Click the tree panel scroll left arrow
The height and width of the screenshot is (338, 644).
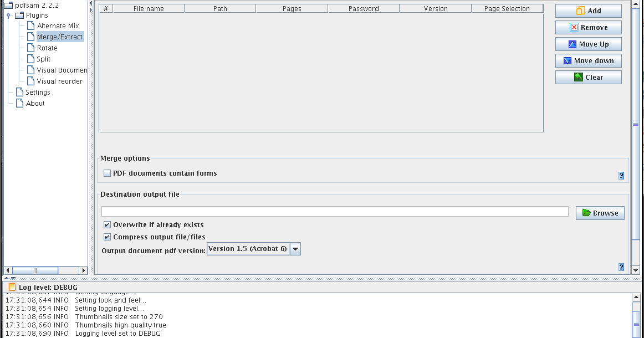pos(8,270)
